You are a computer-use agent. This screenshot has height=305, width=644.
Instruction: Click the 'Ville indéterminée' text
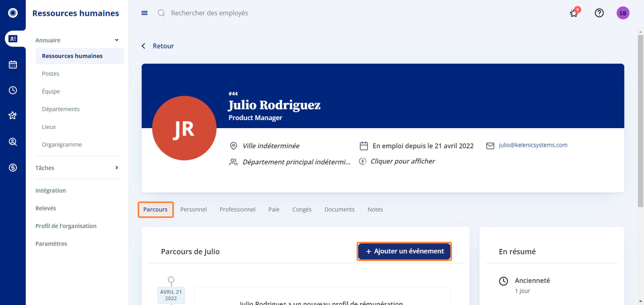coord(271,146)
